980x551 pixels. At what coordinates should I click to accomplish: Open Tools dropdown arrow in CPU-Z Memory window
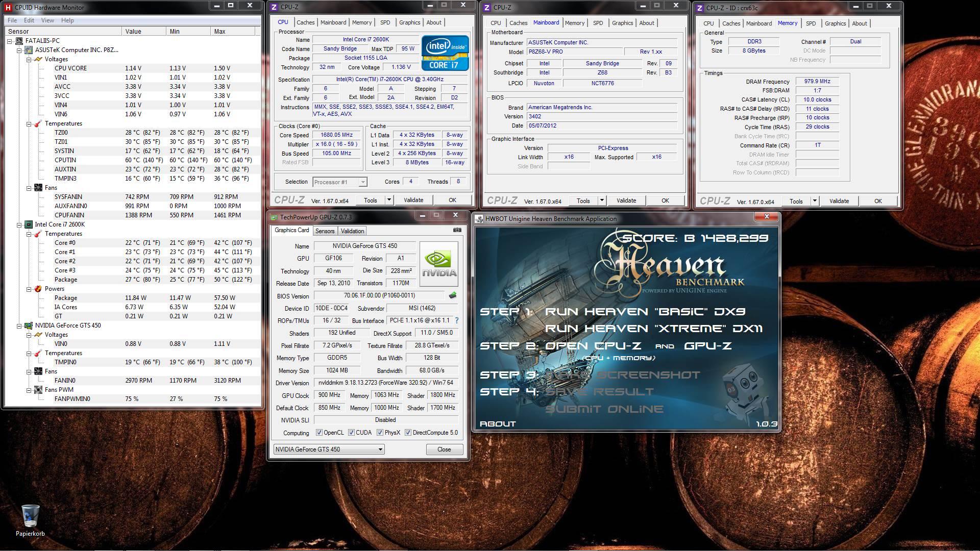tap(815, 201)
